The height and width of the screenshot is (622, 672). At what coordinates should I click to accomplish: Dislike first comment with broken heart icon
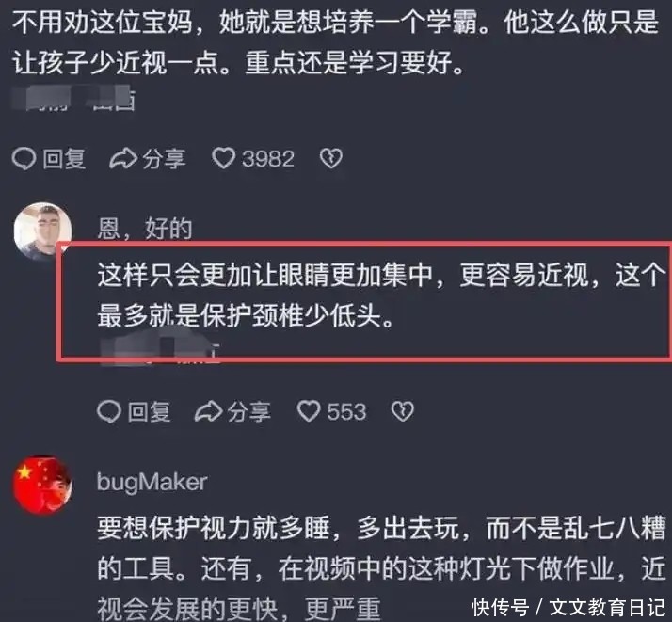click(x=331, y=158)
